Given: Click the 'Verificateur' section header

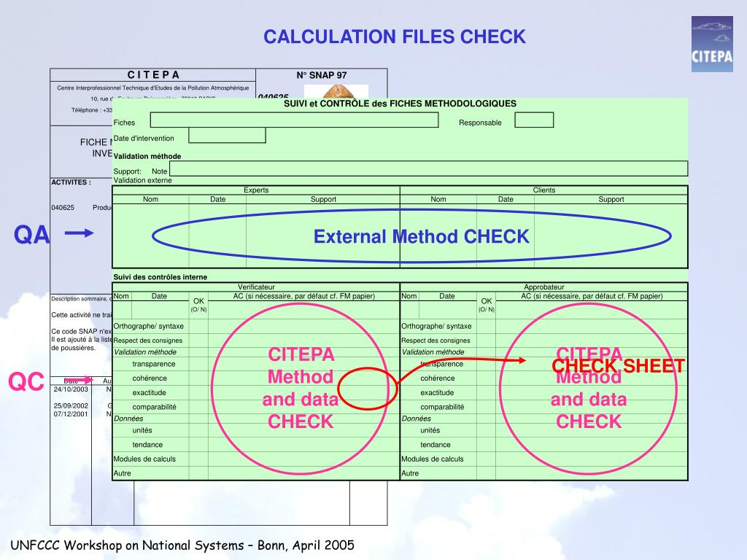Looking at the screenshot, I should click(x=256, y=287).
